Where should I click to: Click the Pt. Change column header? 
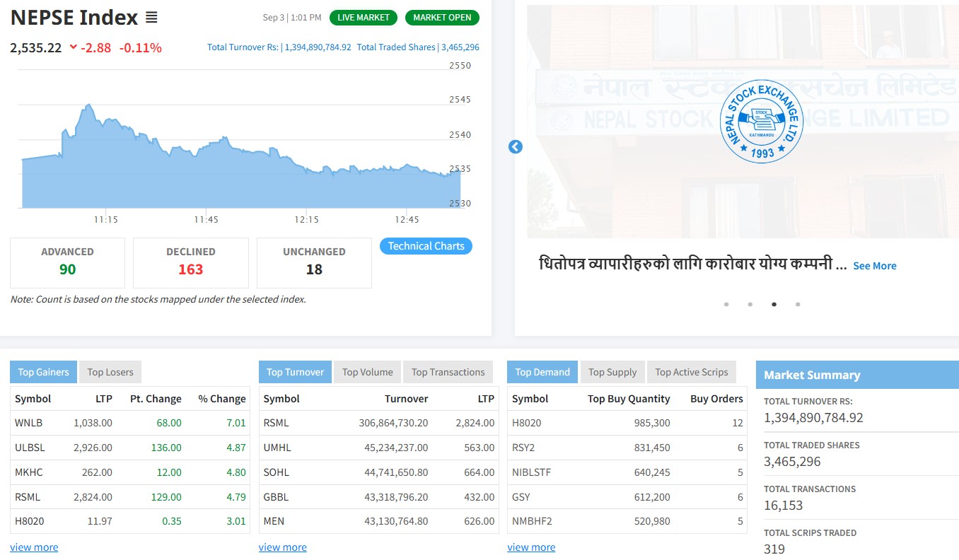(x=156, y=399)
